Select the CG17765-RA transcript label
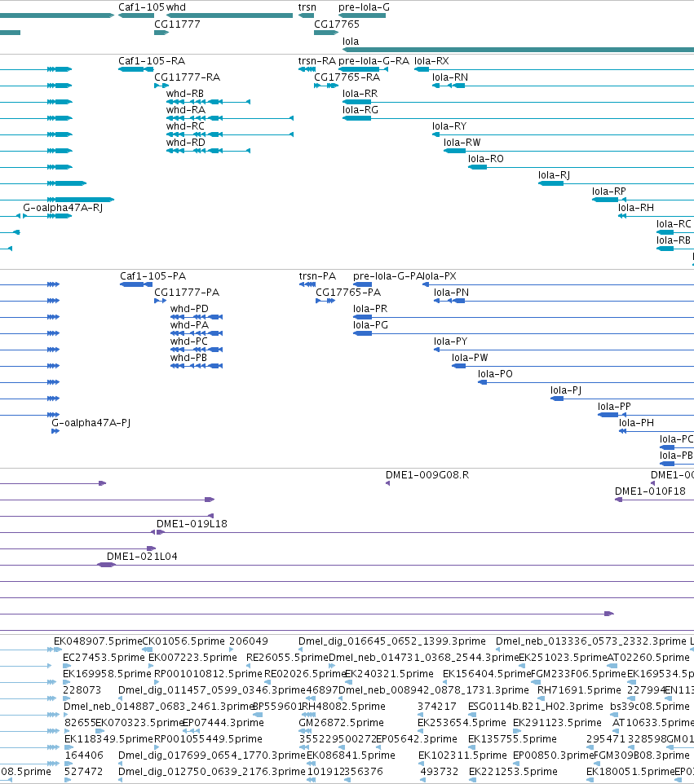 pos(347,77)
